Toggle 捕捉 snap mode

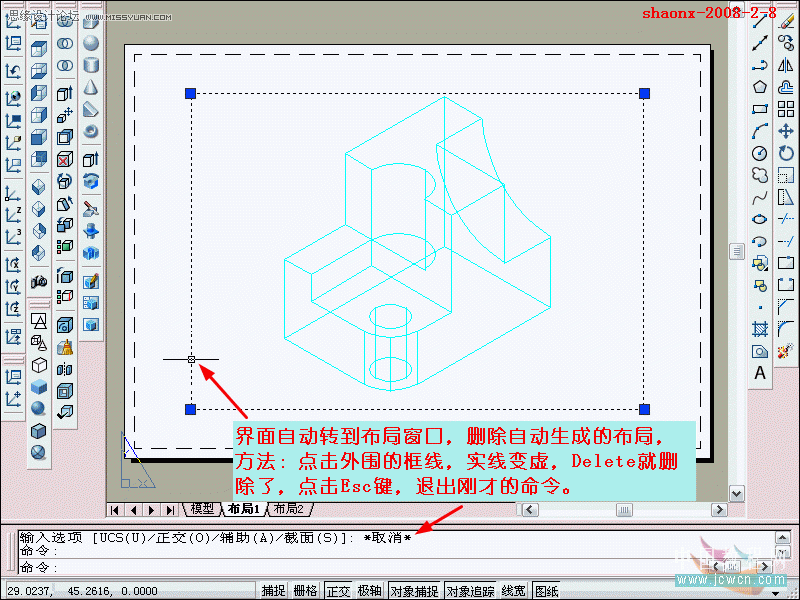click(273, 591)
